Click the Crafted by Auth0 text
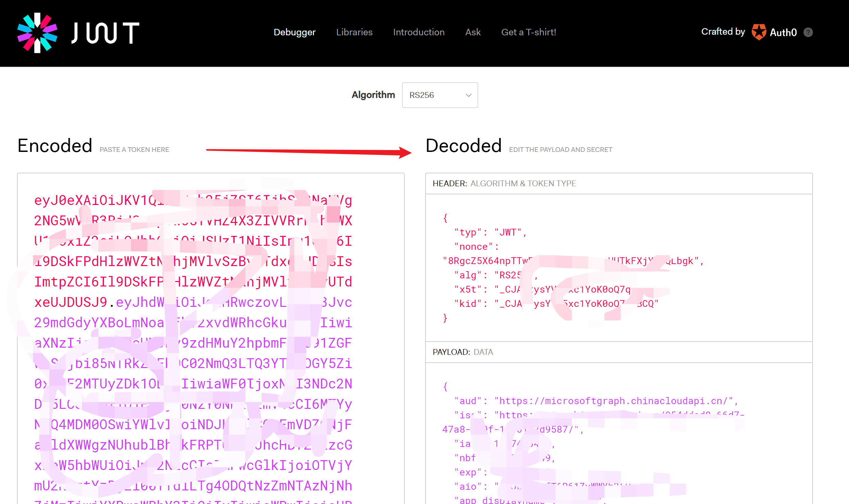This screenshot has height=504, width=849. point(723,32)
